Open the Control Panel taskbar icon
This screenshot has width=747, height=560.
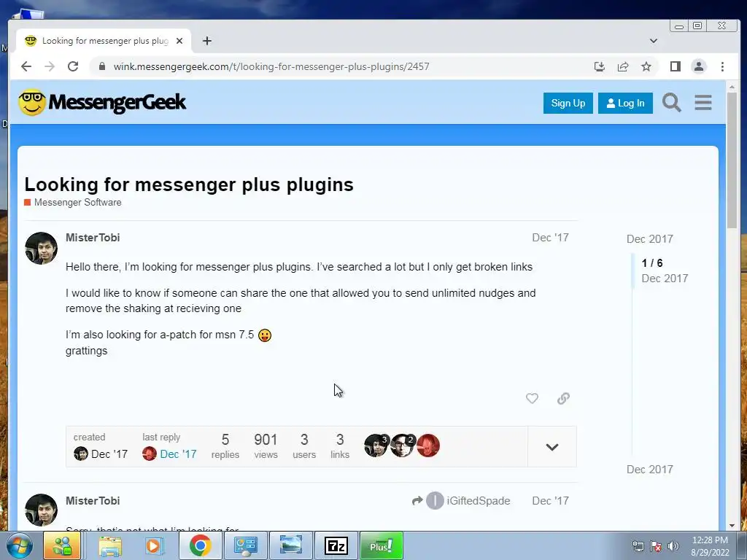click(245, 545)
